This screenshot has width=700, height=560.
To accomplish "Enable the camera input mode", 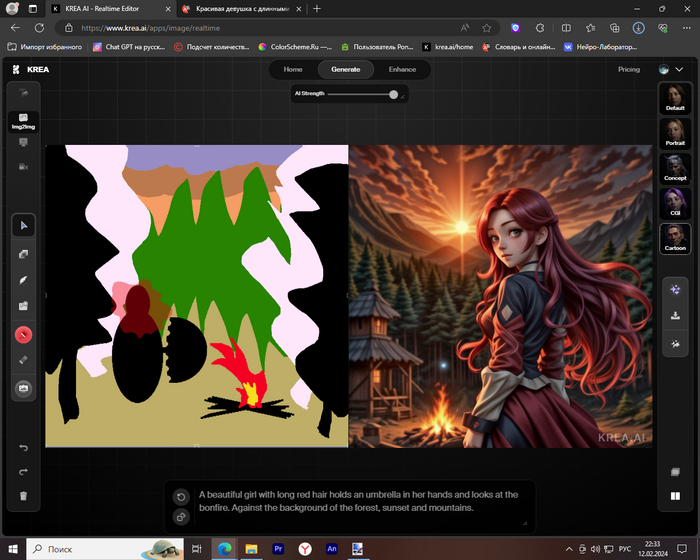I will [x=23, y=166].
